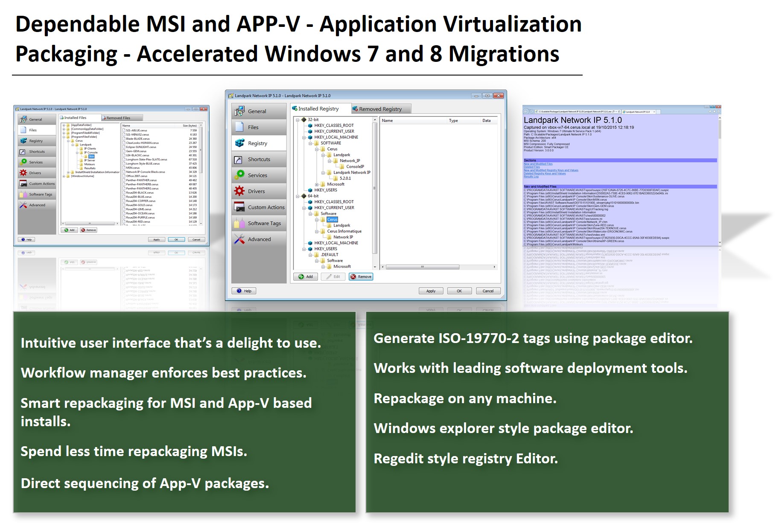
Task: Switch to the Removed Files tab
Action: coord(122,118)
